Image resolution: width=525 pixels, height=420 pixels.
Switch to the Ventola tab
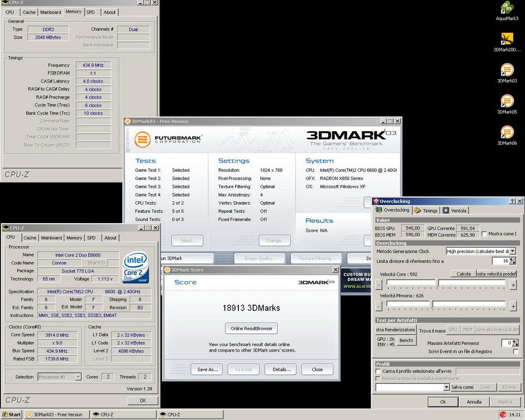(x=454, y=211)
